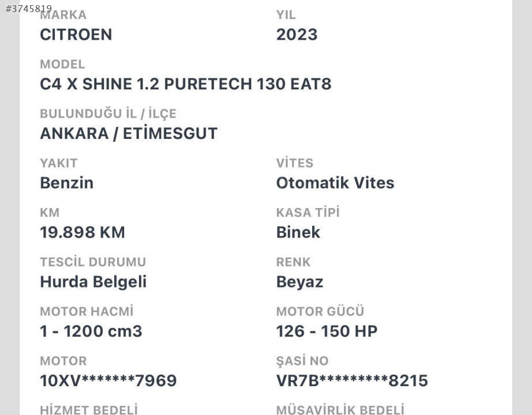
Task: Select the masked engine number 10XV
Action: tap(108, 381)
